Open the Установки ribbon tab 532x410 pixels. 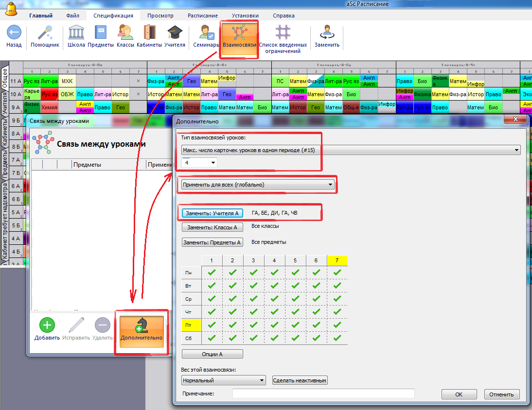click(x=245, y=16)
